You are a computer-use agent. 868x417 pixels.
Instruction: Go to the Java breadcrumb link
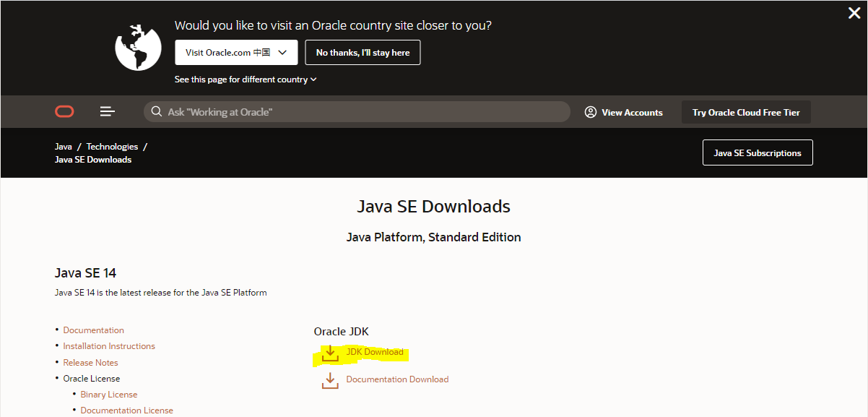[64, 147]
